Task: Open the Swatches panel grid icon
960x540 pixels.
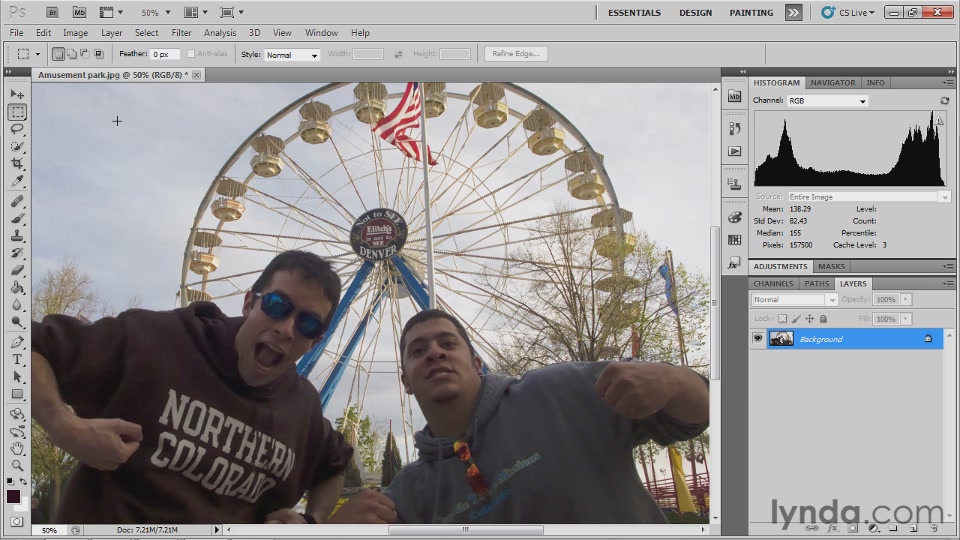Action: [735, 240]
